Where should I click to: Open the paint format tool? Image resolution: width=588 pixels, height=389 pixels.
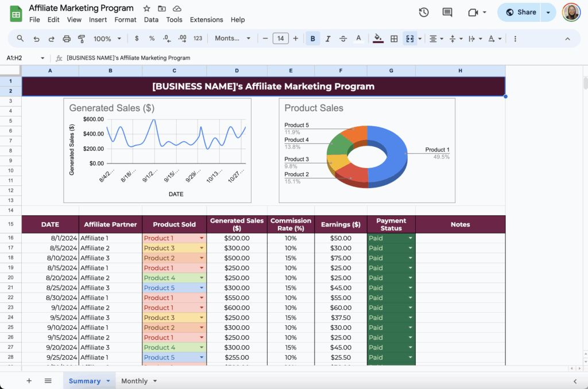(x=81, y=38)
